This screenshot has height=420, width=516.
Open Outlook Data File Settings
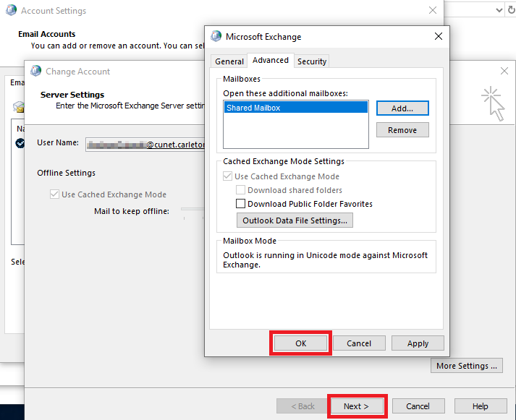tap(295, 220)
